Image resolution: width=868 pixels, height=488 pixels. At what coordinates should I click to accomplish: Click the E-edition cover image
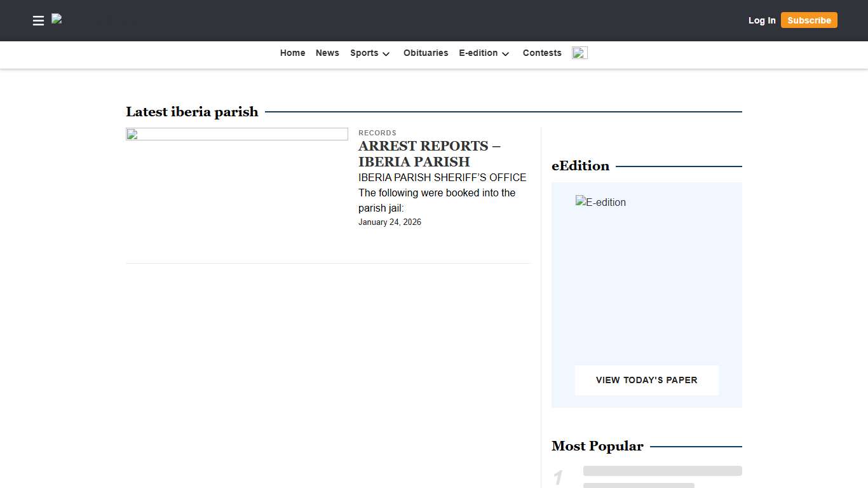600,203
